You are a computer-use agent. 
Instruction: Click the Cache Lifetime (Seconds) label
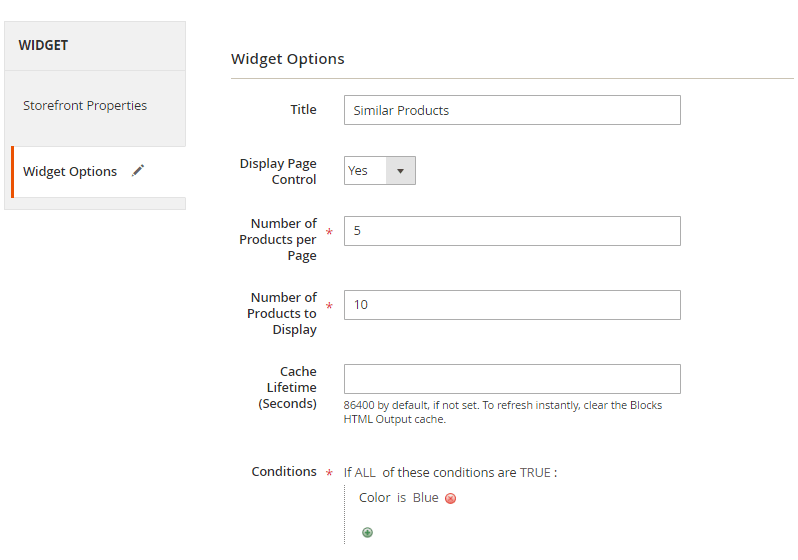(288, 387)
